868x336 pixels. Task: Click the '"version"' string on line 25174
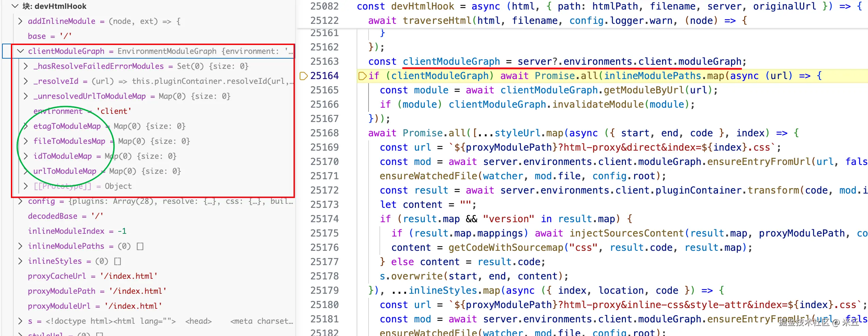(509, 219)
